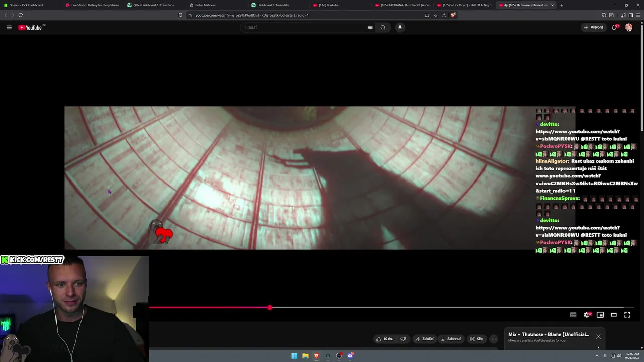Switch to theater mode
The image size is (644, 362).
[614, 315]
